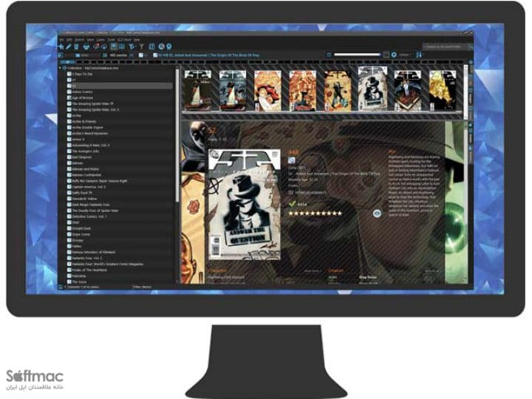Select the first 52 cover thumbnail
The height and width of the screenshot is (399, 532).
point(197,90)
